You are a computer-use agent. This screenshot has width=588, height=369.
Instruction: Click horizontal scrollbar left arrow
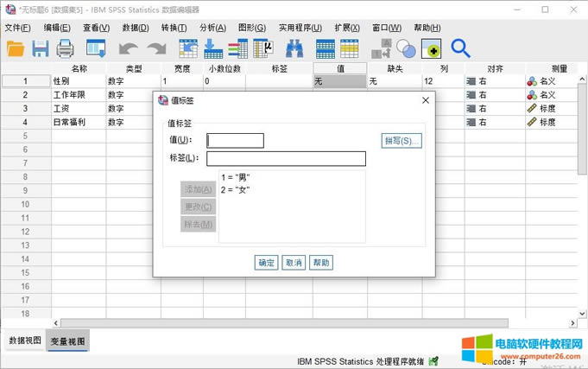coord(56,323)
